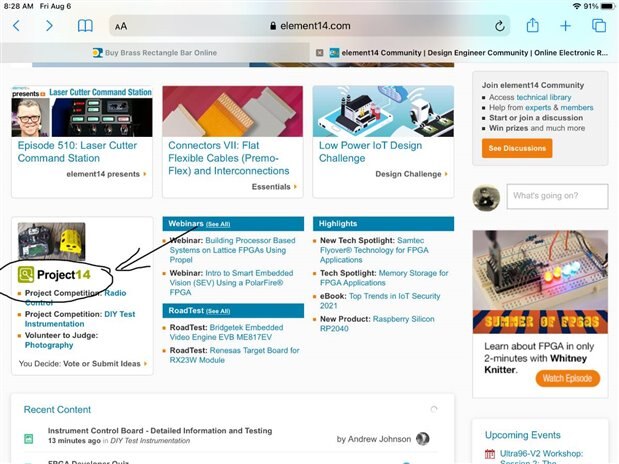This screenshot has width=619, height=464.
Task: Click Andrew Johnson's avatar picture
Action: [423, 438]
